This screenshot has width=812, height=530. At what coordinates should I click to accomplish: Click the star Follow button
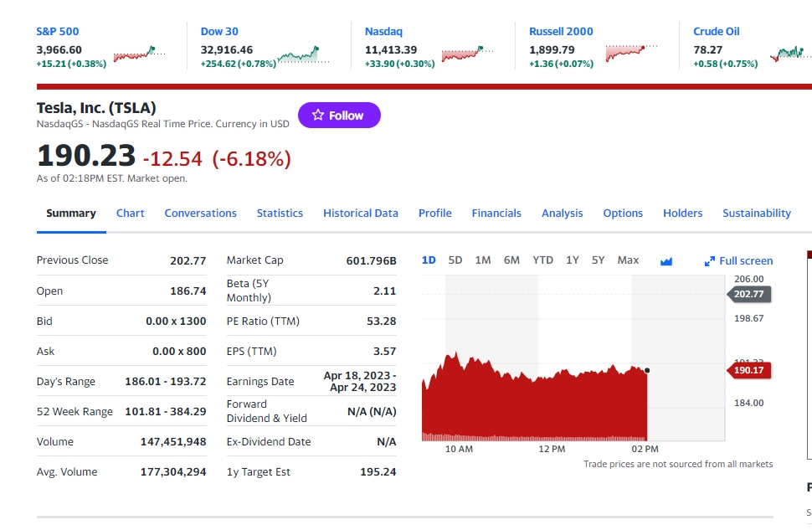[x=339, y=116]
